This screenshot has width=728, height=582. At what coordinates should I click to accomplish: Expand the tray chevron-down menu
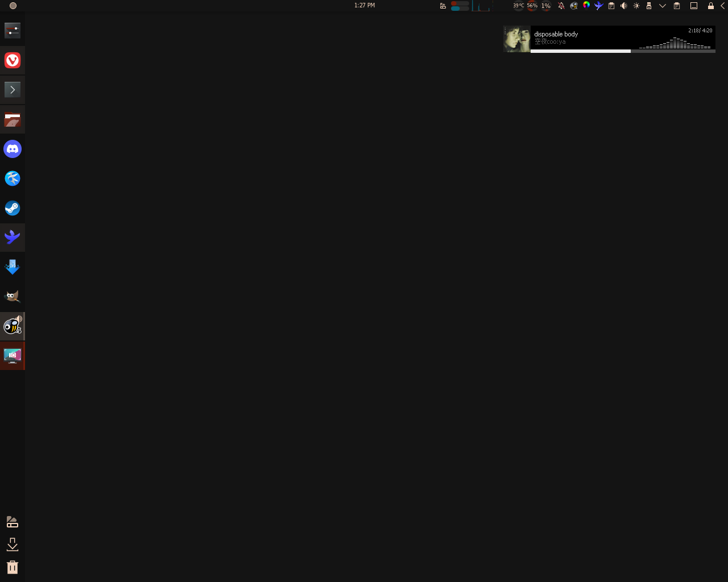pyautogui.click(x=663, y=6)
